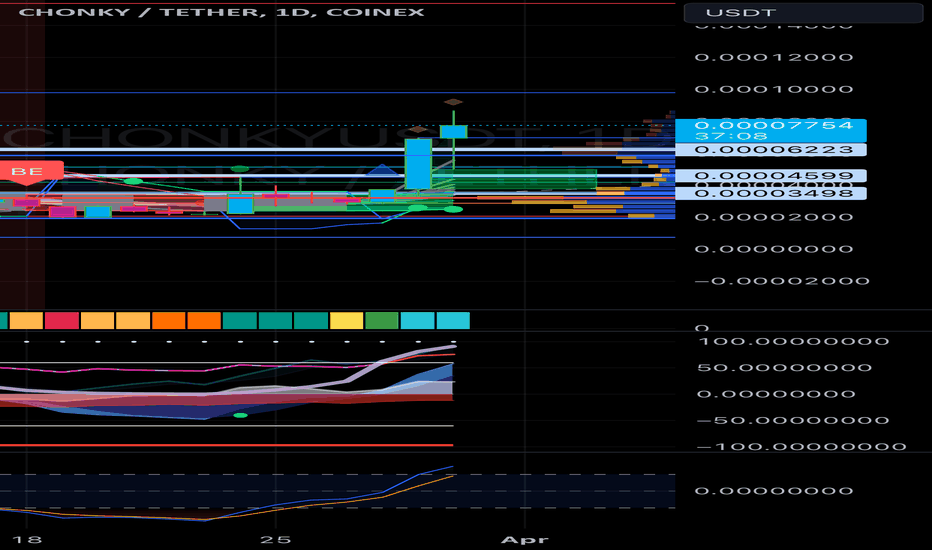The image size is (932, 550).
Task: Click the blue triangle marker on the chart
Action: pos(383,171)
